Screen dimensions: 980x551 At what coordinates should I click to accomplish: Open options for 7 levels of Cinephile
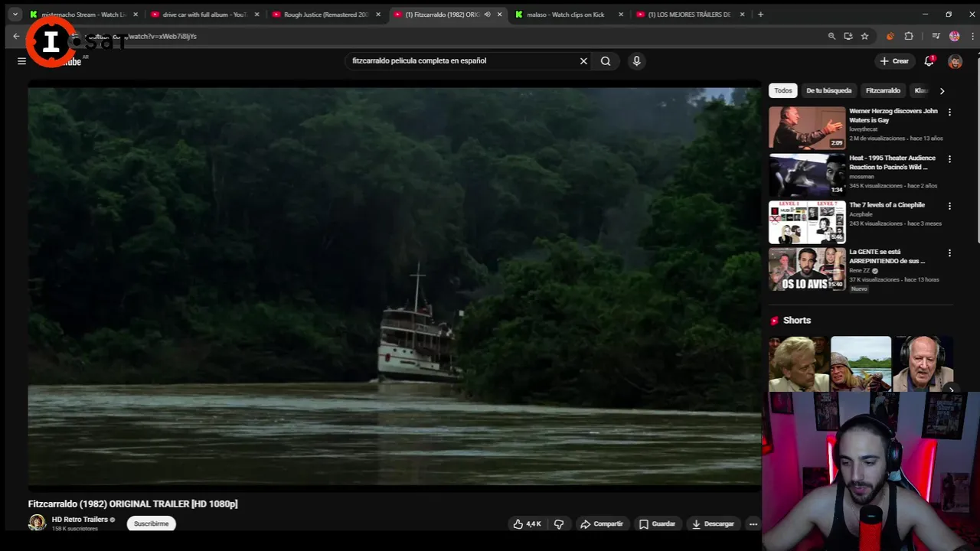tap(949, 206)
